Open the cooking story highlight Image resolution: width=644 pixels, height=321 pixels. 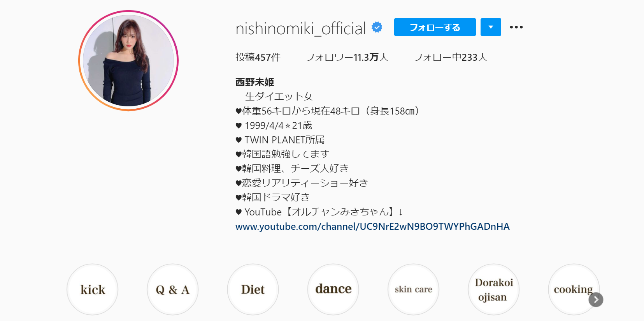pos(574,289)
